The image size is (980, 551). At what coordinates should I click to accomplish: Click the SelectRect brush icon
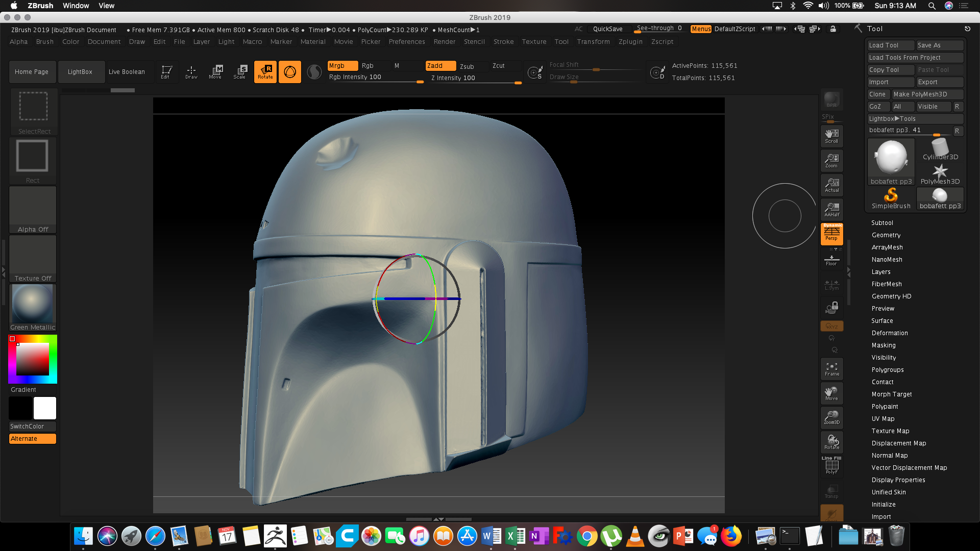tap(33, 111)
